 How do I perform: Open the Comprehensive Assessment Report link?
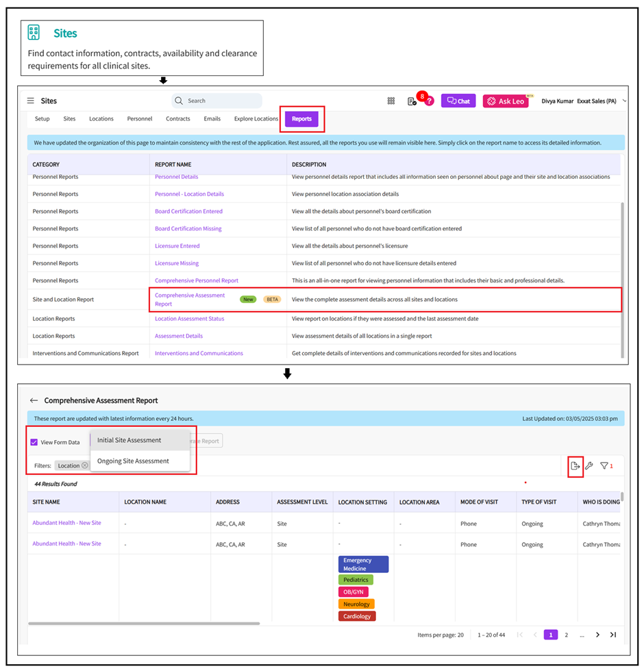[190, 300]
